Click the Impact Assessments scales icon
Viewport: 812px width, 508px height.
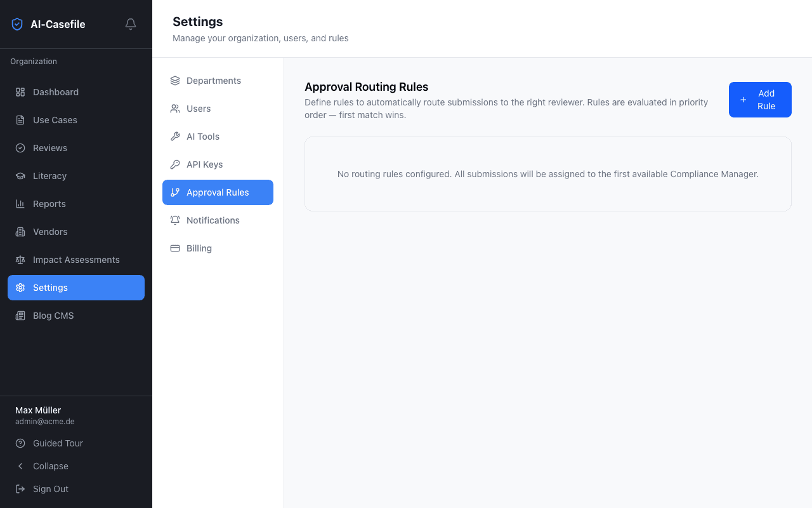click(x=20, y=260)
